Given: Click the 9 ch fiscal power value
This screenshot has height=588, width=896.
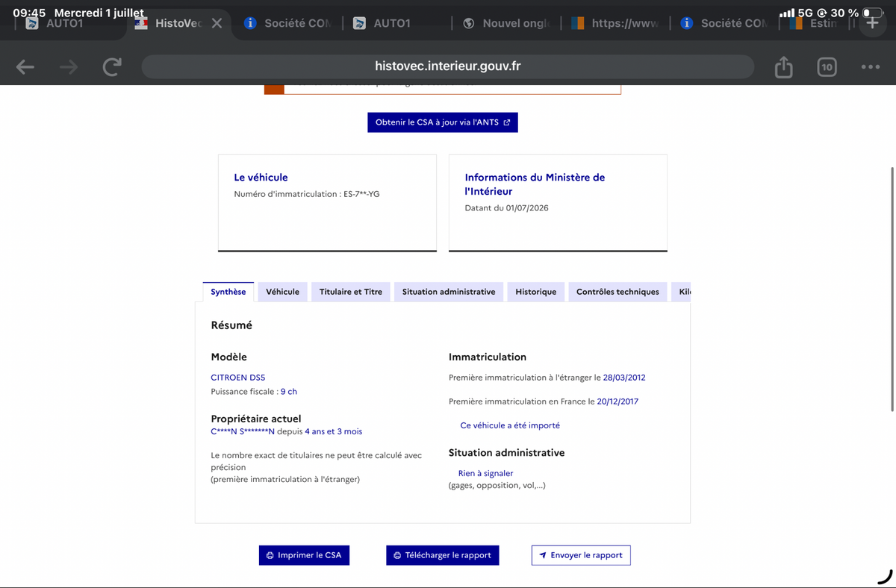Looking at the screenshot, I should click(289, 392).
